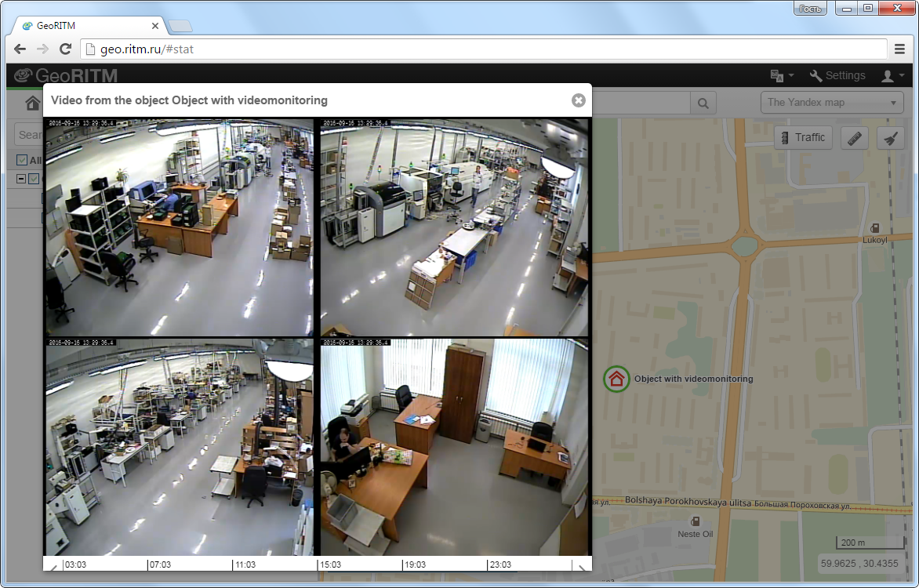The height and width of the screenshot is (588, 919).
Task: Click the home icon in the toolbar
Action: point(32,103)
